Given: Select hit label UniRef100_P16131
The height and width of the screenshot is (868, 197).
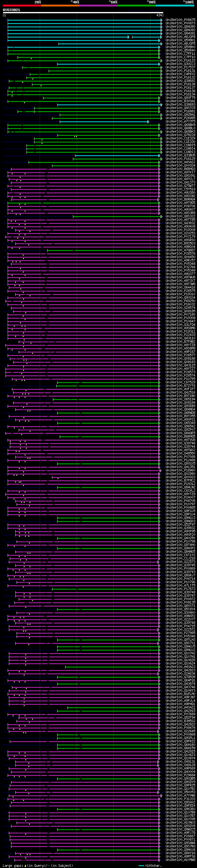Looking at the screenshot, I should [180, 71].
